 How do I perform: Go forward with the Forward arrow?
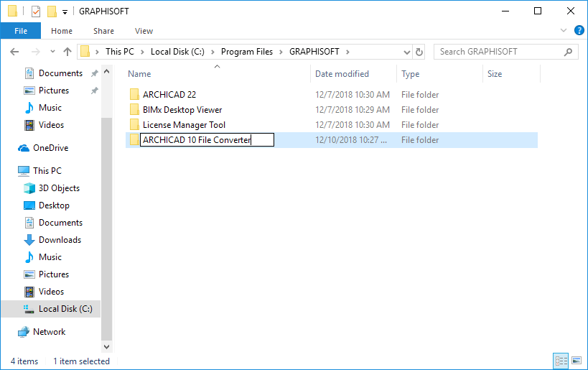click(x=35, y=52)
